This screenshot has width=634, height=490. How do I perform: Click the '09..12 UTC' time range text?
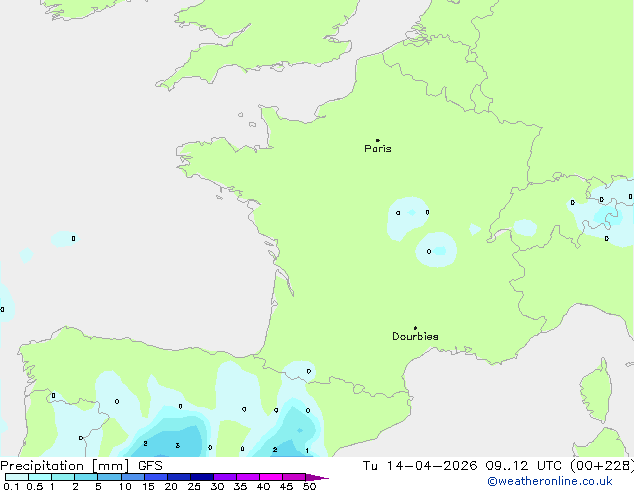[524, 466]
